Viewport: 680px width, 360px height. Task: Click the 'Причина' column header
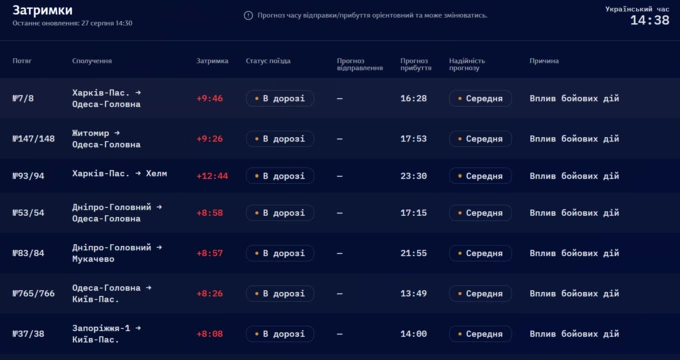pos(544,61)
